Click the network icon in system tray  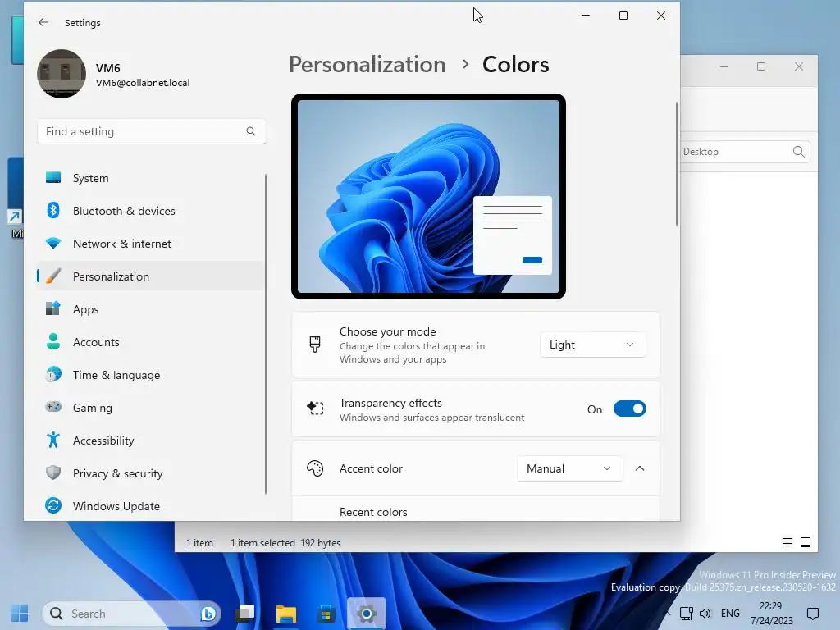pyautogui.click(x=687, y=614)
